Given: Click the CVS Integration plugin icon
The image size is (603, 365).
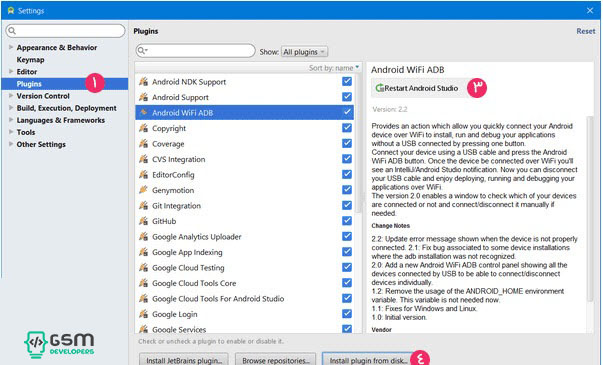Looking at the screenshot, I should (x=143, y=159).
